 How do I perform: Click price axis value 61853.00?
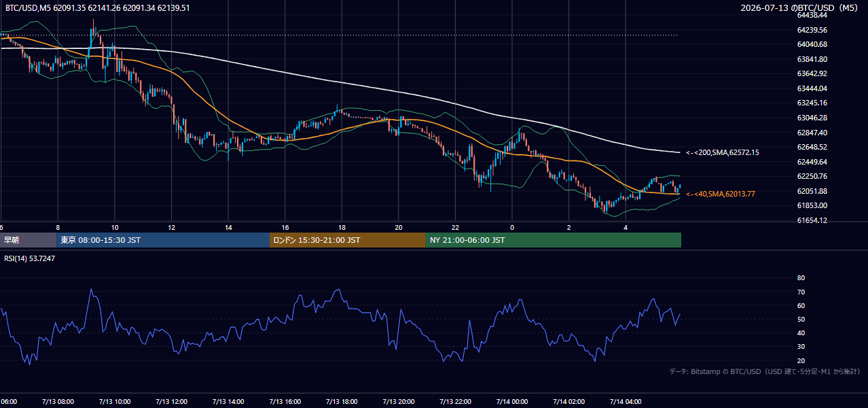click(x=812, y=205)
